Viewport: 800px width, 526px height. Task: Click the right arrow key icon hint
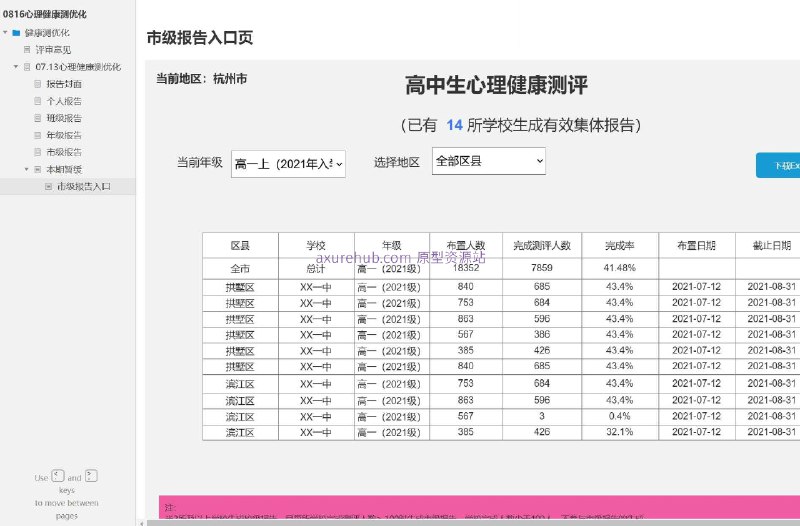(x=91, y=476)
